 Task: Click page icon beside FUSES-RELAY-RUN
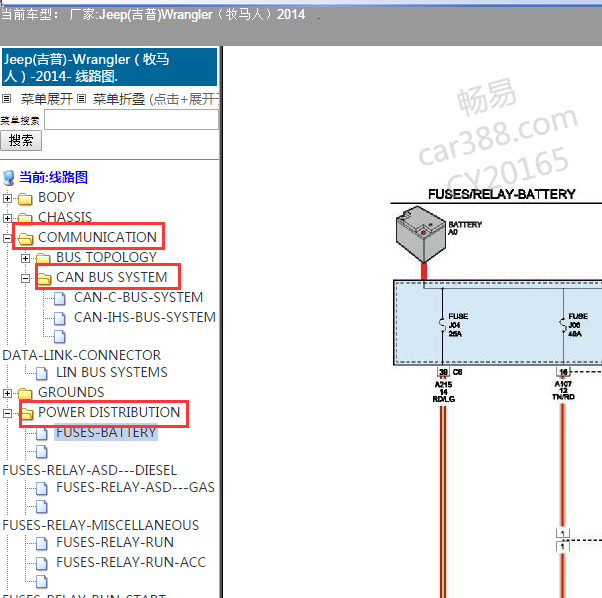click(41, 543)
